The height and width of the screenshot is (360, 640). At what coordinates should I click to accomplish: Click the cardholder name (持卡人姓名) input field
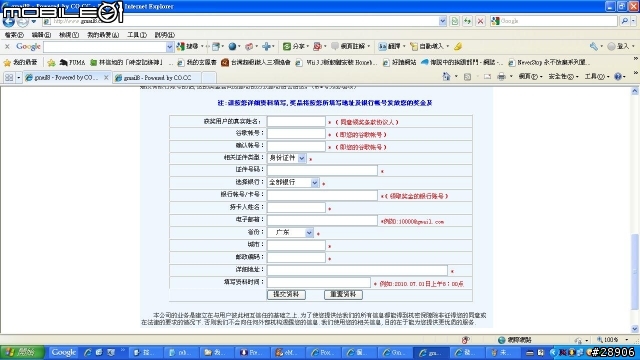pos(296,208)
